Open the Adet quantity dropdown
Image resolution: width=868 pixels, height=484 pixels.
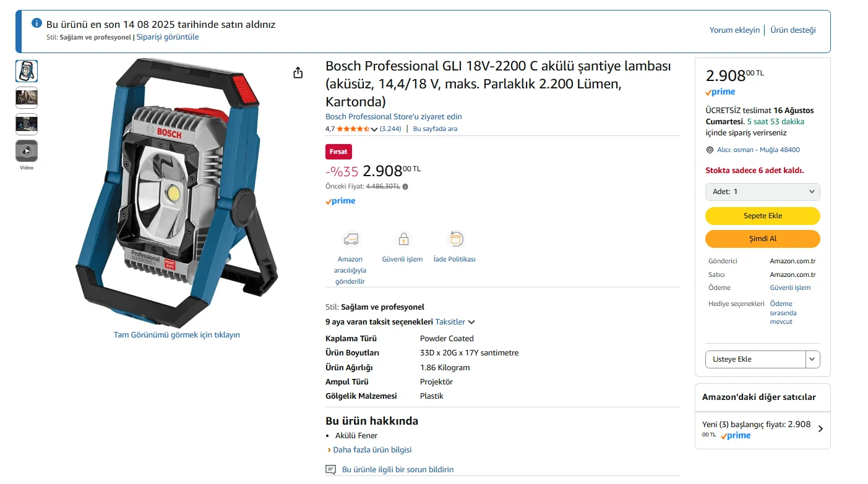(763, 192)
